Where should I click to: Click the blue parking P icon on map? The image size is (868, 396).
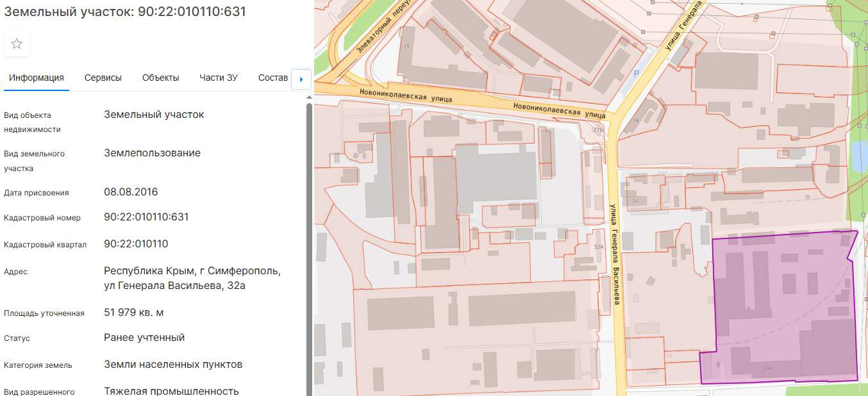[636, 74]
